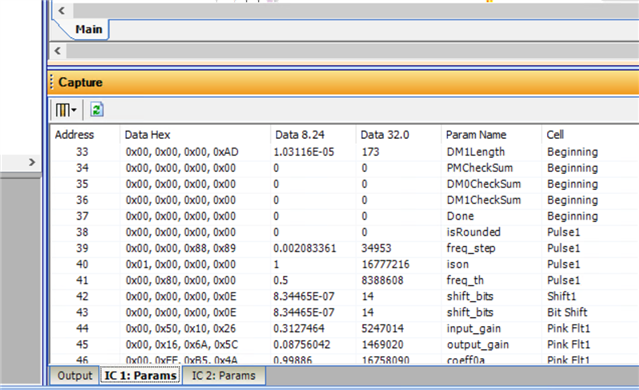The height and width of the screenshot is (390, 639).
Task: Click the Data 8.24 value 0.002083361
Action: (304, 248)
